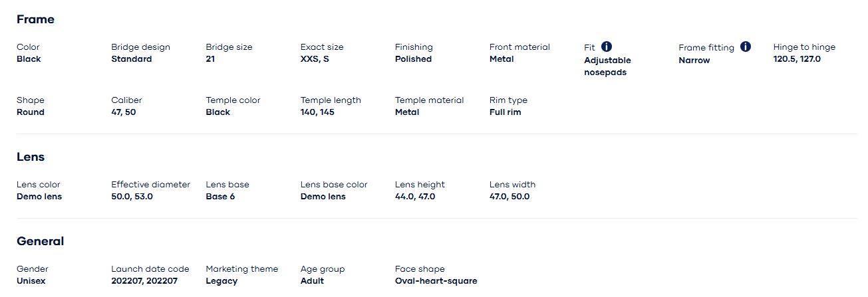This screenshot has height=297, width=868.
Task: Click the Oval-heart-square face shape value
Action: coord(436,281)
